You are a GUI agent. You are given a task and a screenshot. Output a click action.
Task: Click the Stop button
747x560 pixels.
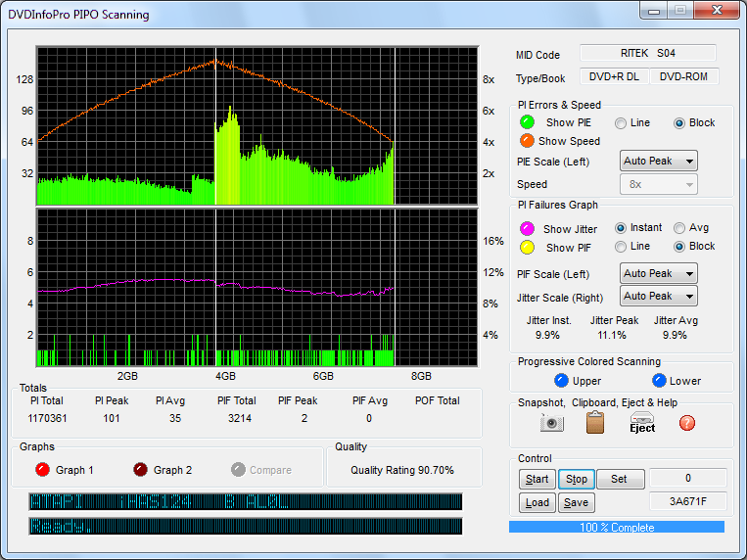coord(576,479)
